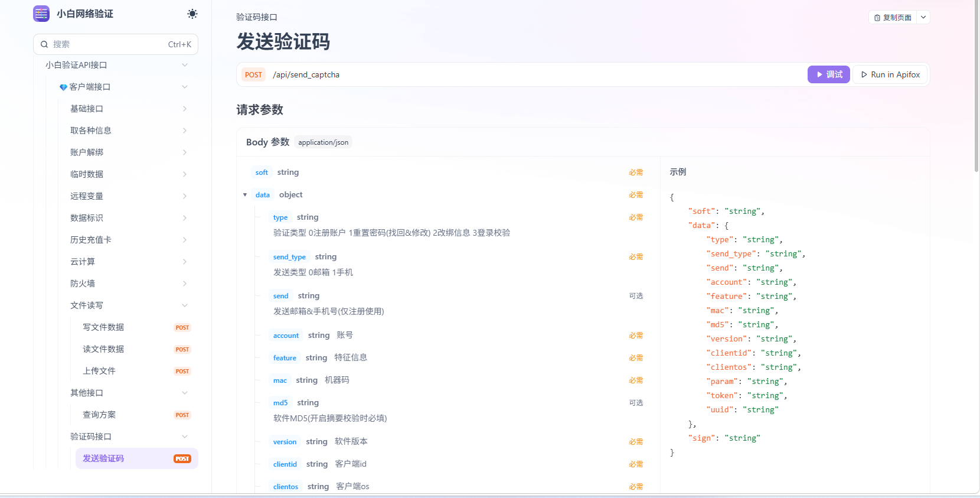The width and height of the screenshot is (980, 498).
Task: Expand the 账户解绑 folder
Action: [x=185, y=152]
